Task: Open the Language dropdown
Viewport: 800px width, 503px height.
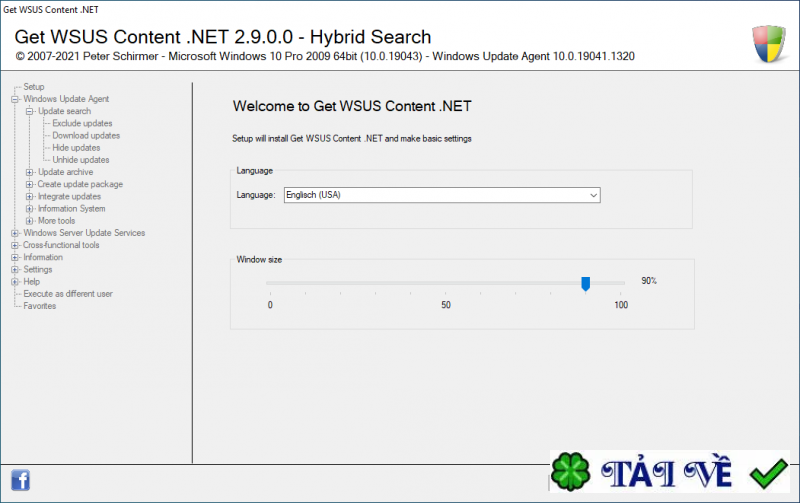Action: coord(442,195)
